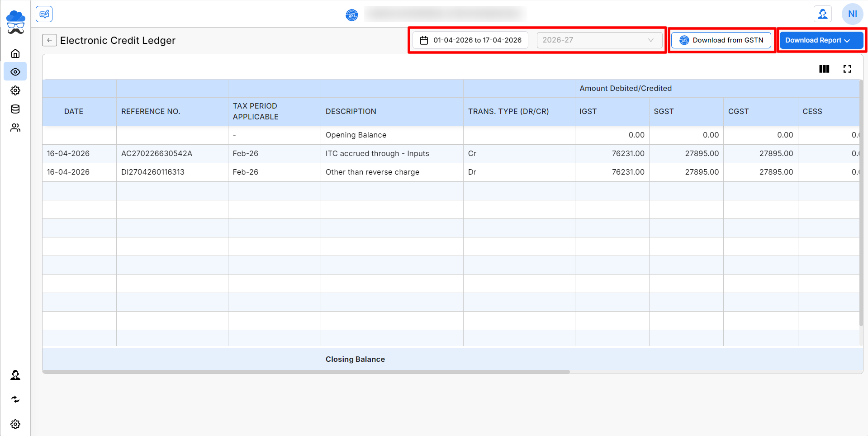Click the home icon in sidebar
The width and height of the screenshot is (868, 436).
pos(15,53)
